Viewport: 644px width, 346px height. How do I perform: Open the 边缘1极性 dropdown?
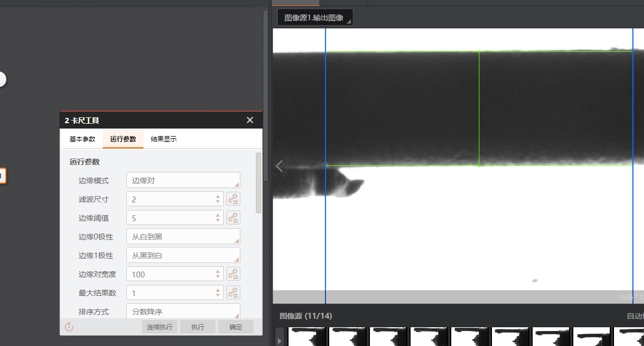(183, 255)
